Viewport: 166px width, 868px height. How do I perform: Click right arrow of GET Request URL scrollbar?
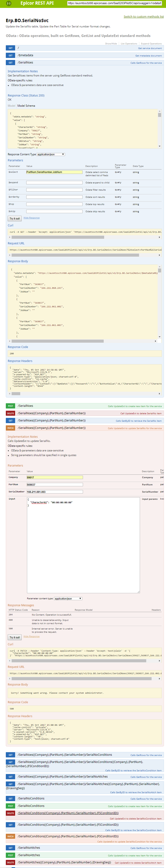click(x=159, y=255)
